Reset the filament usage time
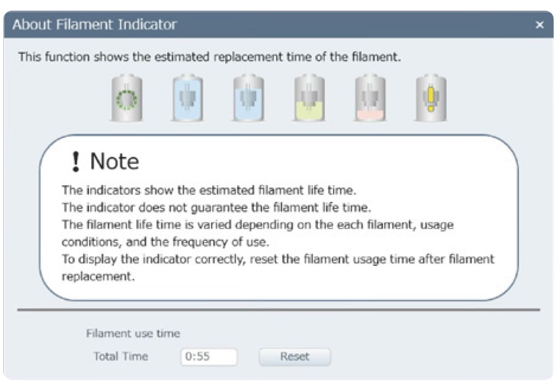560x392 pixels. (x=295, y=356)
